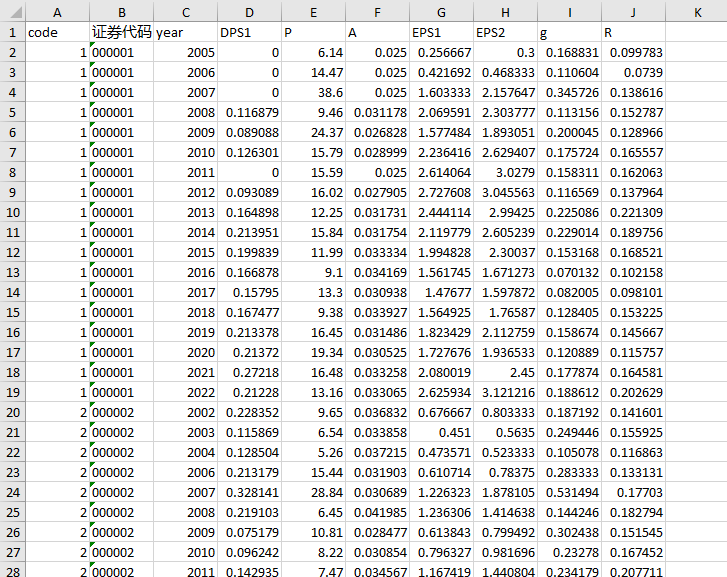Select R cell 0.202629

point(633,392)
